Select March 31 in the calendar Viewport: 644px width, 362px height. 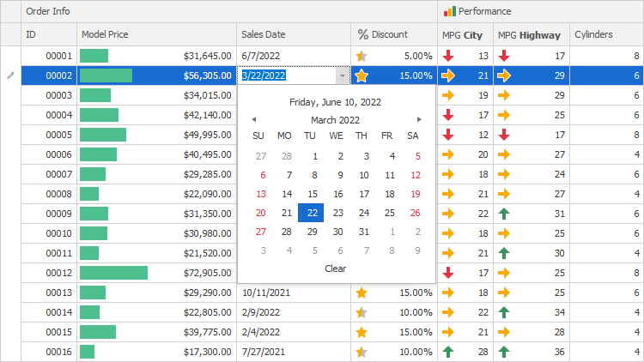(x=363, y=232)
